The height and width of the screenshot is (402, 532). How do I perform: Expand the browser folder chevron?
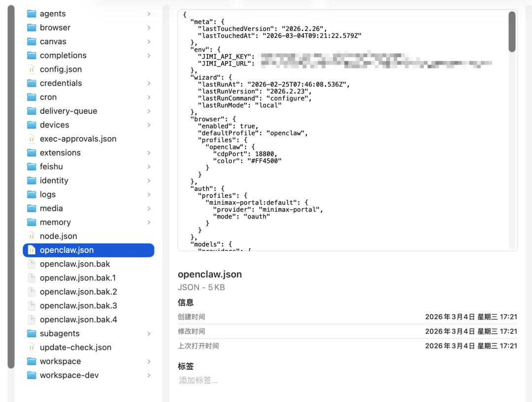click(x=149, y=28)
